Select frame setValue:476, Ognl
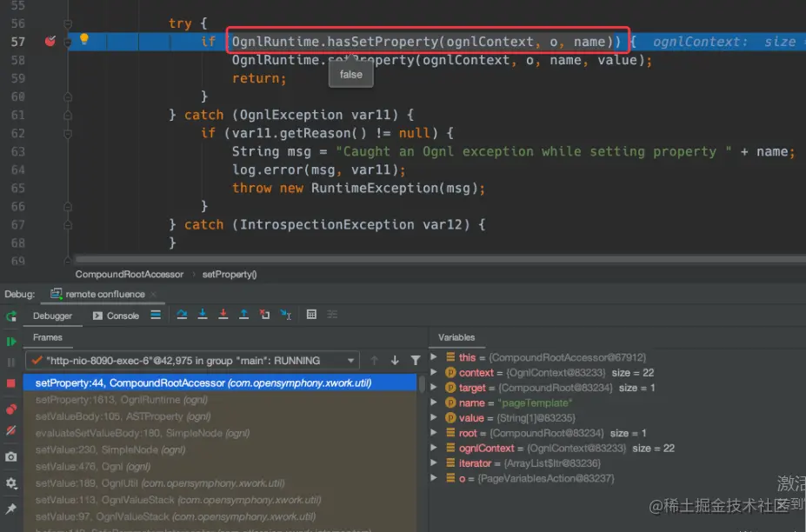806x532 pixels. (x=220, y=466)
